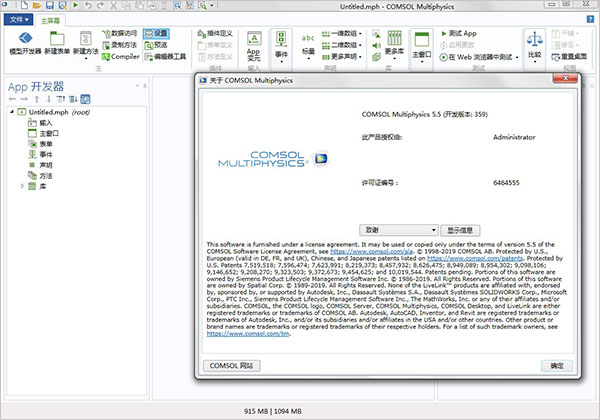The height and width of the screenshot is (420, 600).
Task: Click the Open folder icon in quick access toolbar
Action: [x=37, y=5]
